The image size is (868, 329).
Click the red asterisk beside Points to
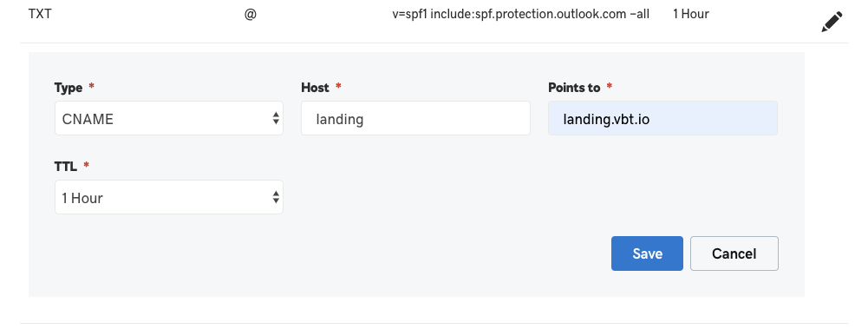[x=610, y=87]
